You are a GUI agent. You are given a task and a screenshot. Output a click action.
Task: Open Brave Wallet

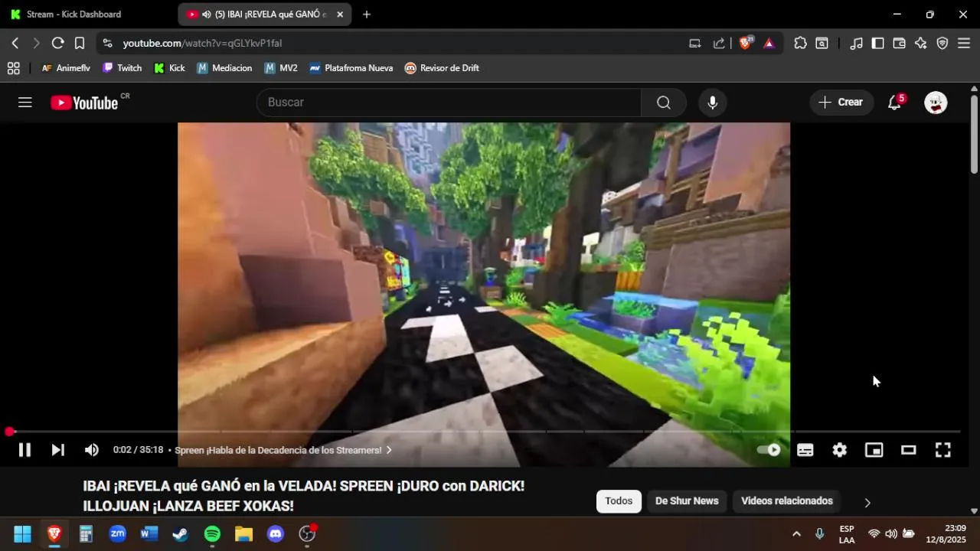click(x=900, y=44)
